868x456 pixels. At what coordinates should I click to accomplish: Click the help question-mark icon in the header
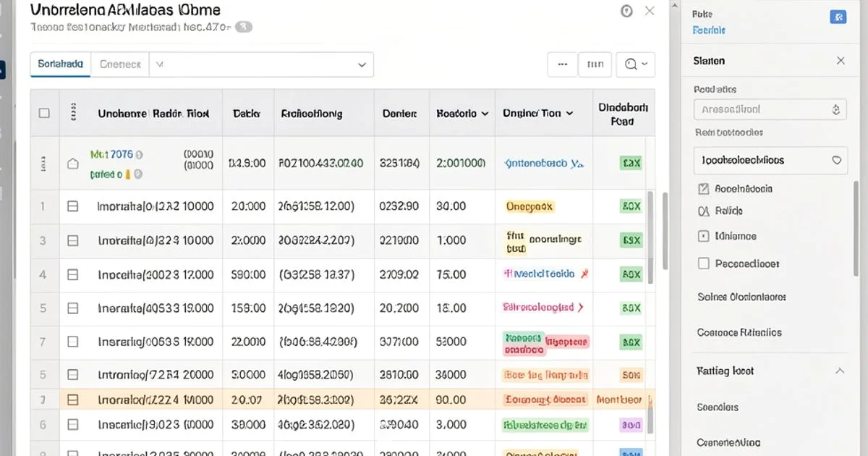(626, 10)
